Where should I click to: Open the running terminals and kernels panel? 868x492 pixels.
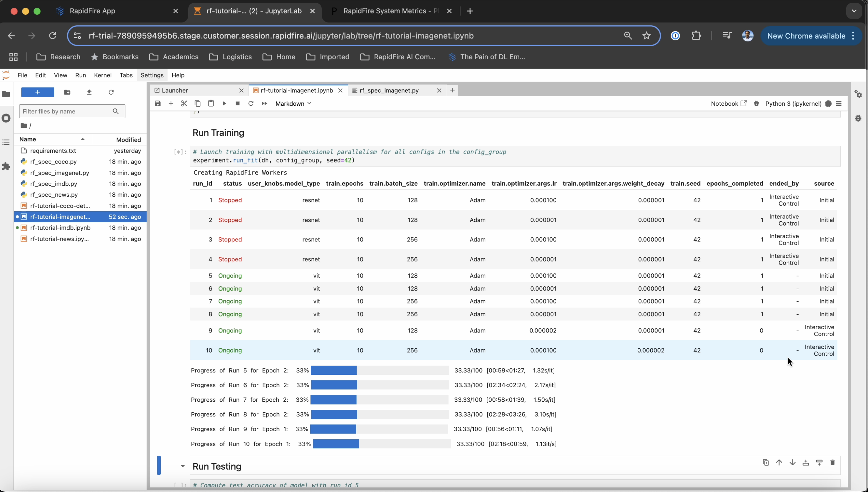(x=6, y=118)
